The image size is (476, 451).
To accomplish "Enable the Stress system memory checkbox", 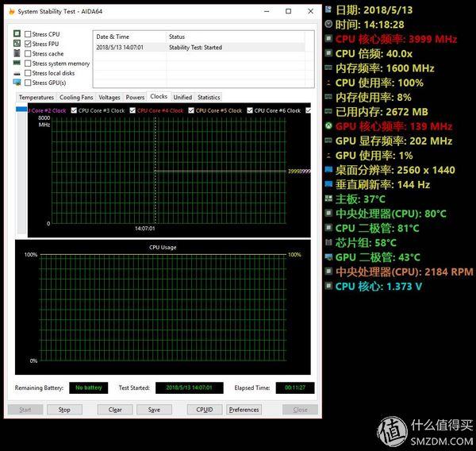I will point(28,64).
